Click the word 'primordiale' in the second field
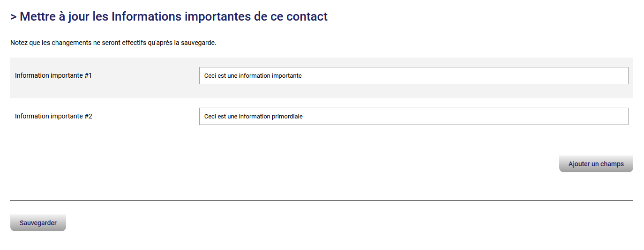This screenshot has height=250, width=644. pyautogui.click(x=287, y=116)
